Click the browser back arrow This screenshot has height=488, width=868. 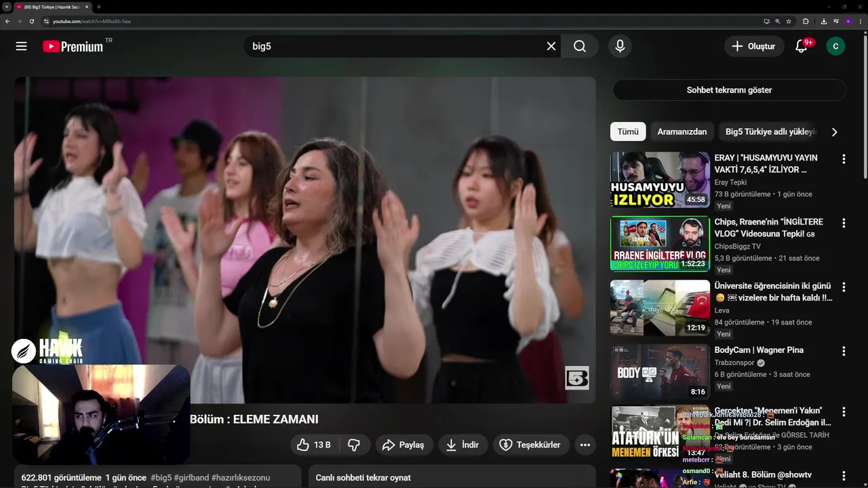pyautogui.click(x=7, y=21)
